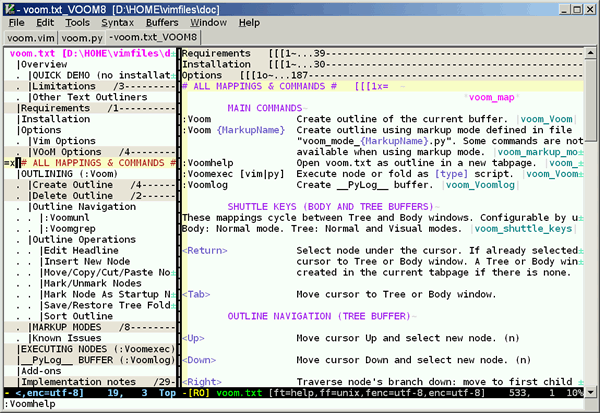600x413 pixels.
Task: Follow the voom_shuttle_keys help link
Action: point(522,228)
